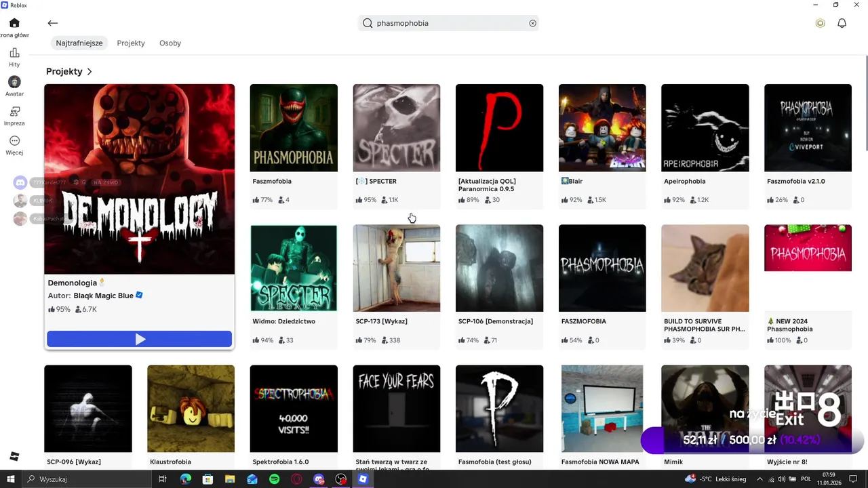The height and width of the screenshot is (488, 868).
Task: Open the SCP-173 [Wykaz] thumbnail
Action: (397, 268)
